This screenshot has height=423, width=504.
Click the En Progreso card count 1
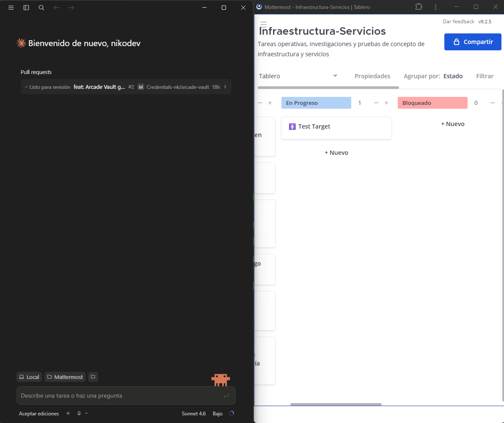(360, 103)
